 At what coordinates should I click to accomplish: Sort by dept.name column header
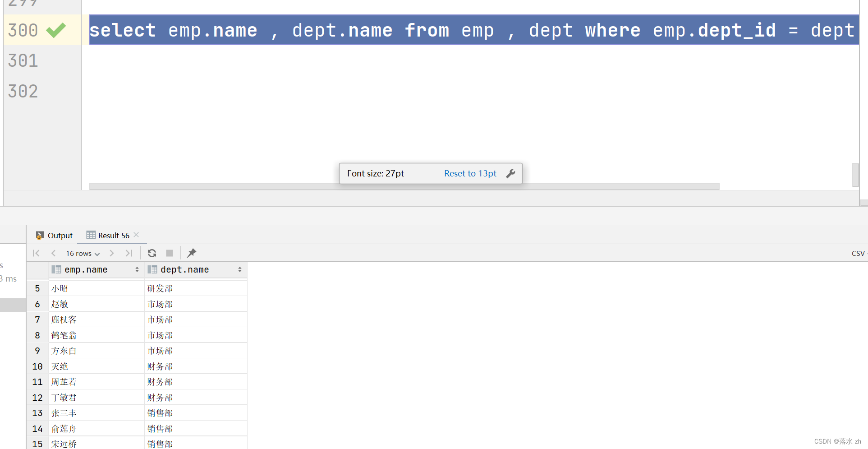point(196,269)
